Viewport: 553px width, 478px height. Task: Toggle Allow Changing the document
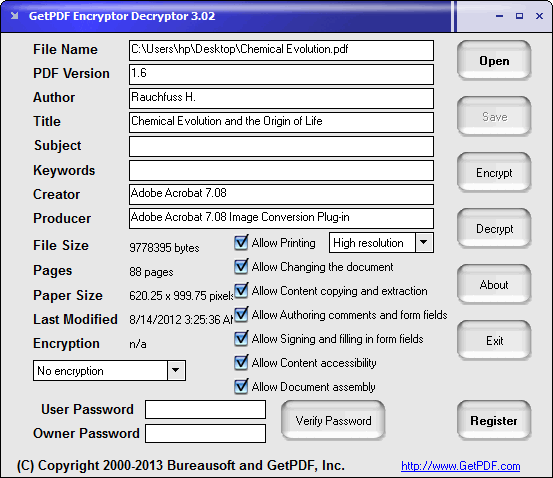tap(241, 267)
